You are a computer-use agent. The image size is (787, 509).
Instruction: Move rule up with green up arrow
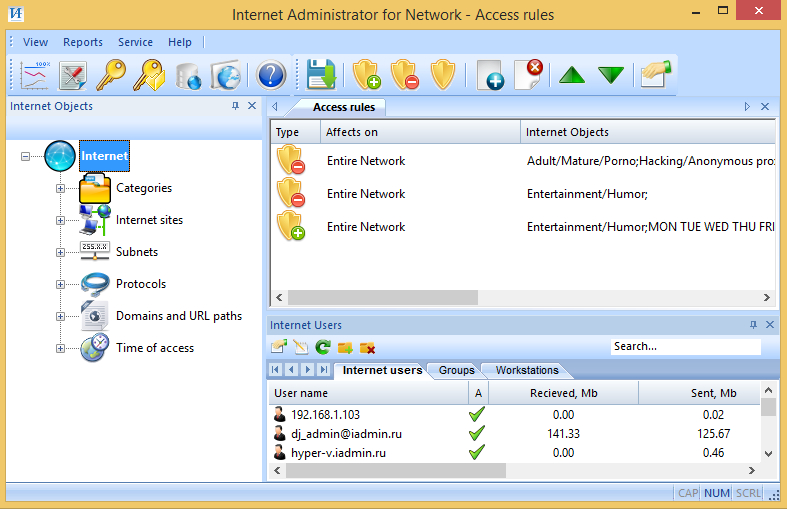572,75
